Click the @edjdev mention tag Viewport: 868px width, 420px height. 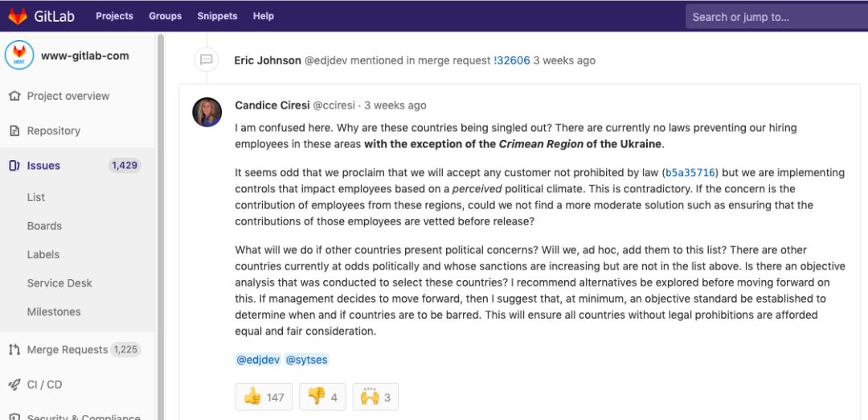tap(257, 360)
